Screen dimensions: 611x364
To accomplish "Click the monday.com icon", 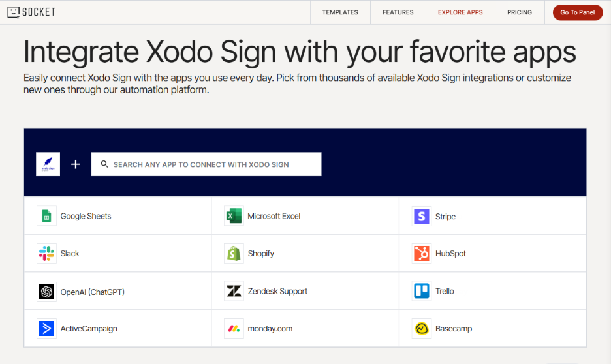I will (x=234, y=329).
